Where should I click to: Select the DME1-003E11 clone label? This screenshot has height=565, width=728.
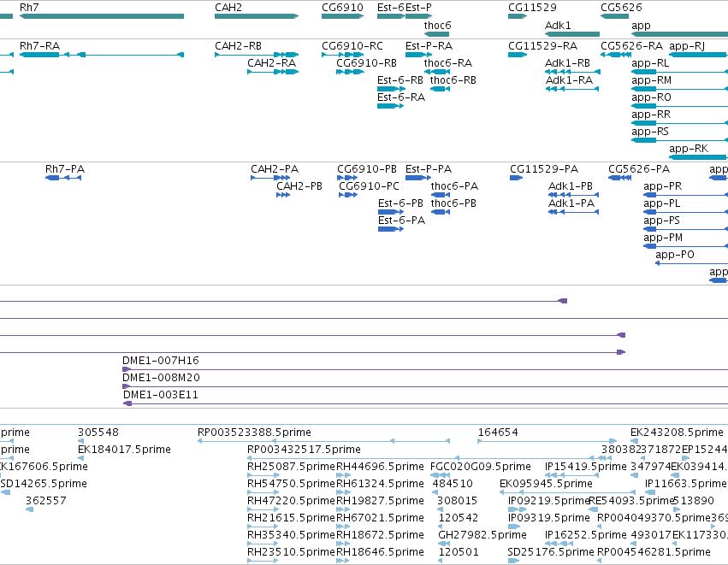coord(161,395)
